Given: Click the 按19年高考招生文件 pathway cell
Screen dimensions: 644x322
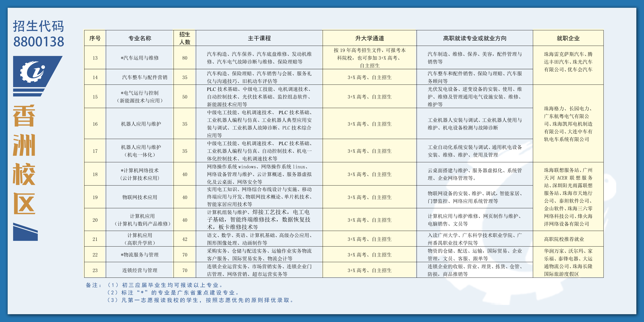Looking at the screenshot, I should (x=369, y=58).
